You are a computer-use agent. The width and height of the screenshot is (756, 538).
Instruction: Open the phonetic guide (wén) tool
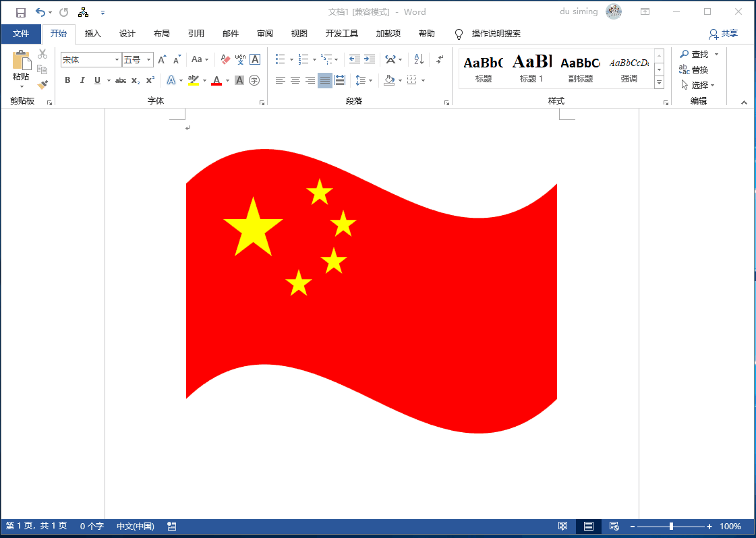pyautogui.click(x=240, y=59)
